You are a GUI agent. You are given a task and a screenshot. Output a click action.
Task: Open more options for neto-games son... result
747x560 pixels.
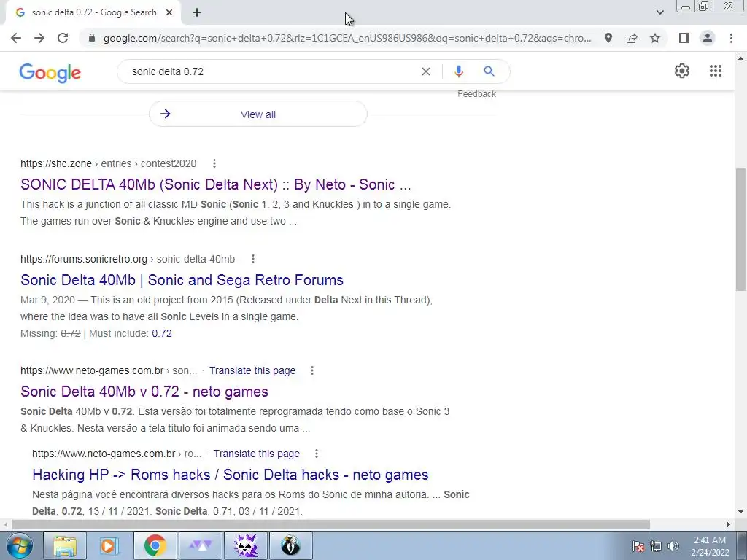(312, 370)
